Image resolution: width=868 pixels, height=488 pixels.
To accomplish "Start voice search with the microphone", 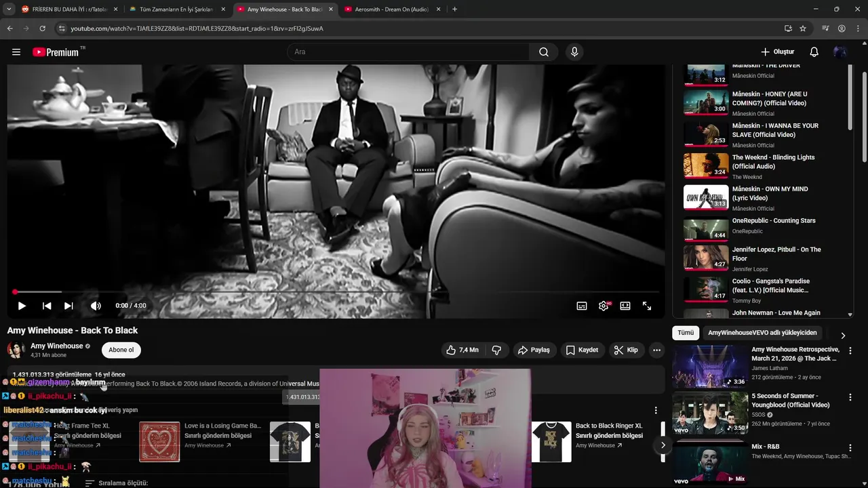I will (574, 52).
